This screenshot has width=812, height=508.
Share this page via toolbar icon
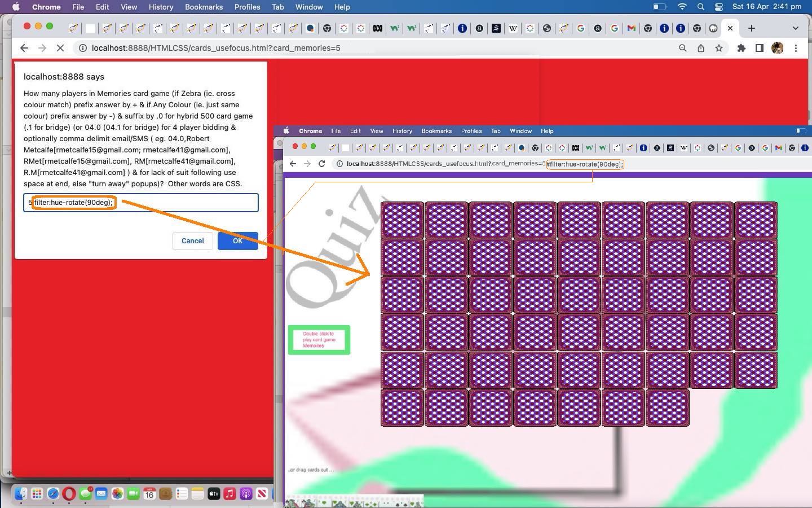pos(701,48)
